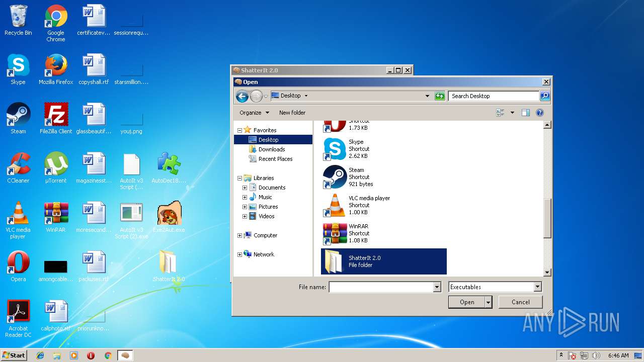Expand the Documents library

[x=245, y=188]
